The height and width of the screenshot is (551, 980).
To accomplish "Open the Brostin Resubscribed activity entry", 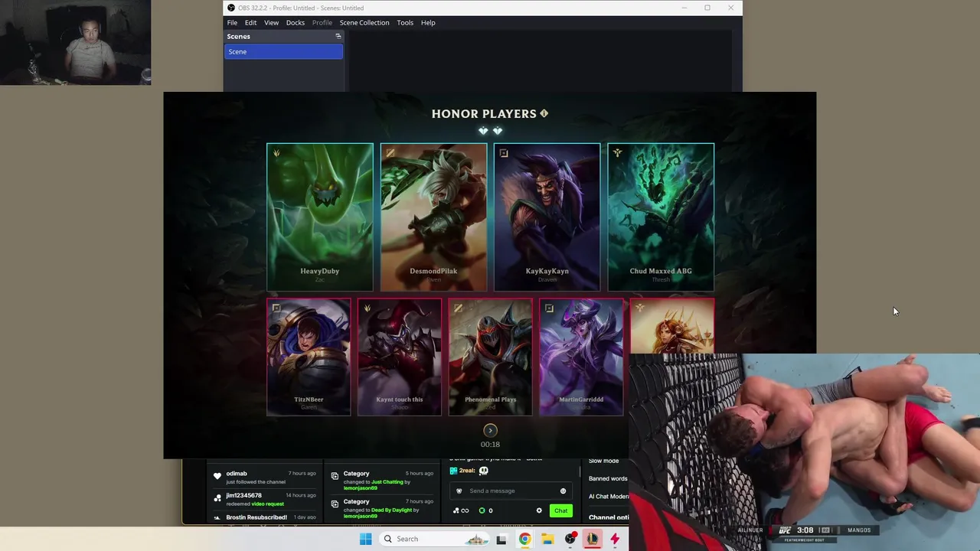I will click(x=266, y=517).
